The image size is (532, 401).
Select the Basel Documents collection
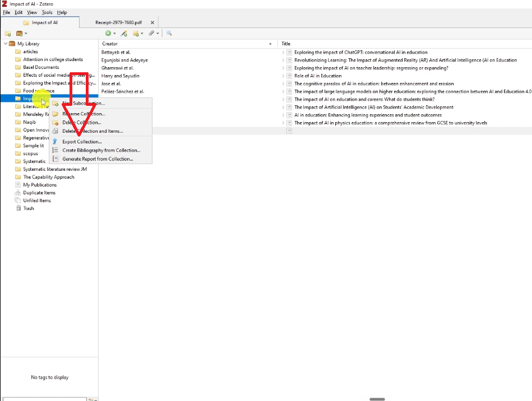[x=41, y=67]
